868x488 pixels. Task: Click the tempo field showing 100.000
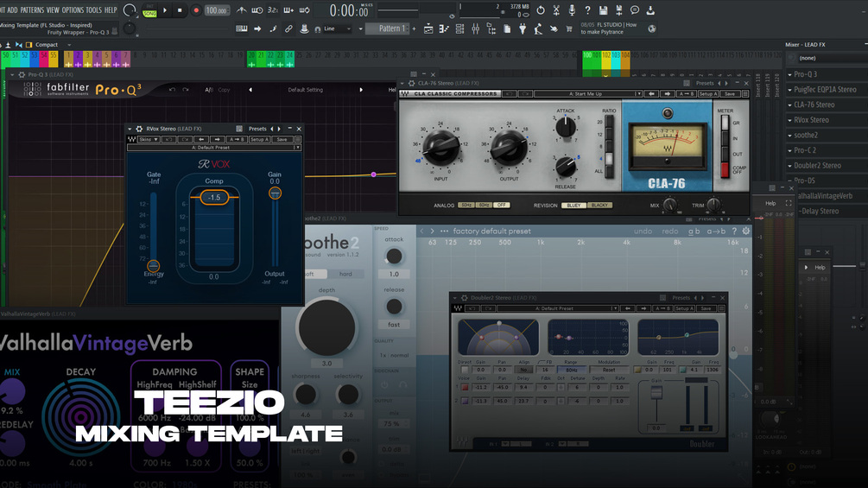(217, 10)
